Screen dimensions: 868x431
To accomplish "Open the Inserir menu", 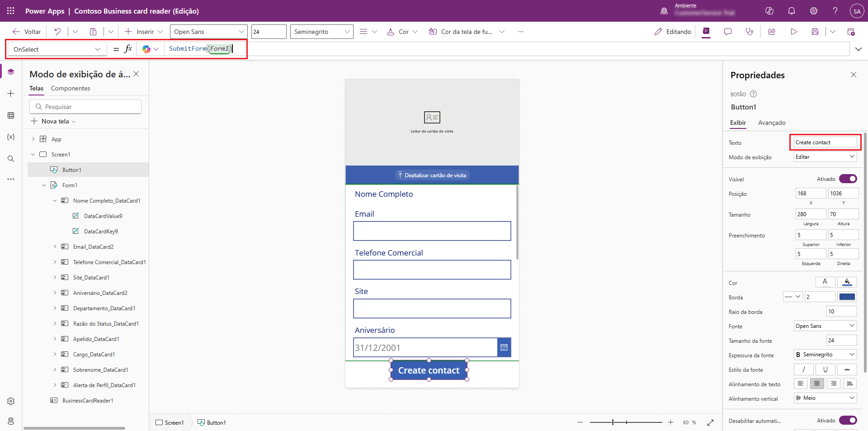I will click(x=143, y=32).
